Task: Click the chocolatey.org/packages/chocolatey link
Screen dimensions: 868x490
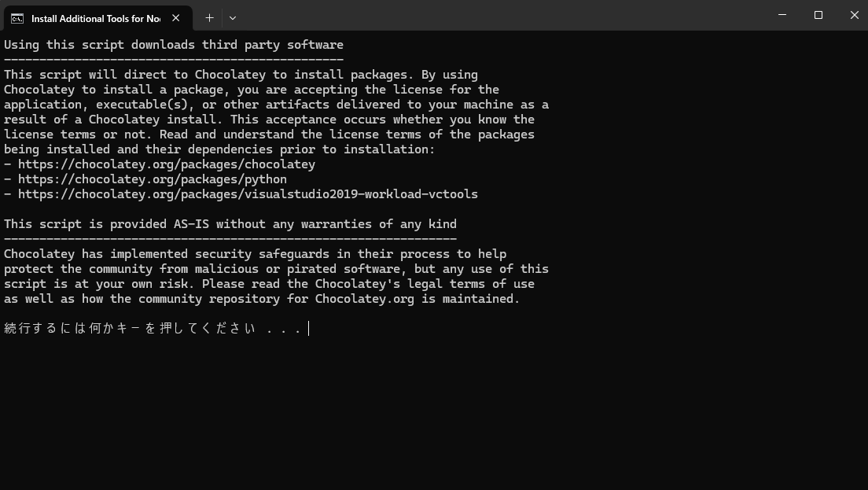Action: tap(160, 164)
